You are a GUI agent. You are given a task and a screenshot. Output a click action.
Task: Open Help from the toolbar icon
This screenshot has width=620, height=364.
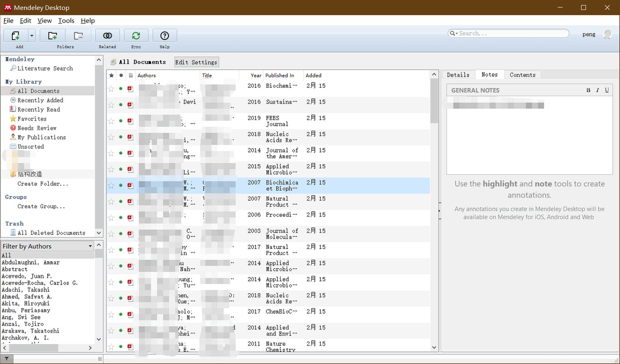click(x=165, y=36)
